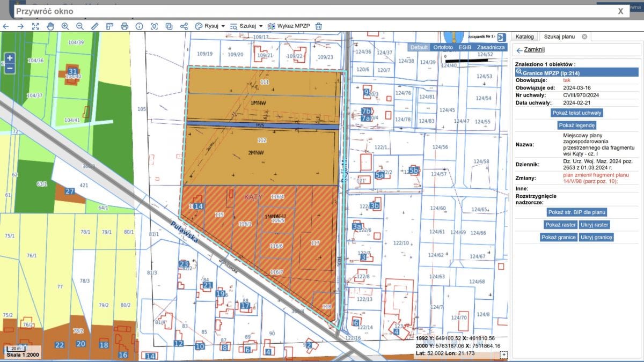Viewport: 644px width, 362px height.
Task: Collapse the side panel with arrow button
Action: point(501,37)
